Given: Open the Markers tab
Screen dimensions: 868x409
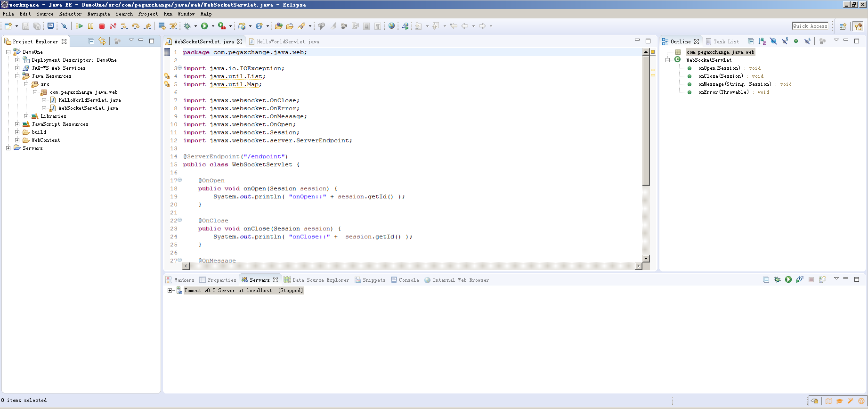Looking at the screenshot, I should pyautogui.click(x=180, y=280).
